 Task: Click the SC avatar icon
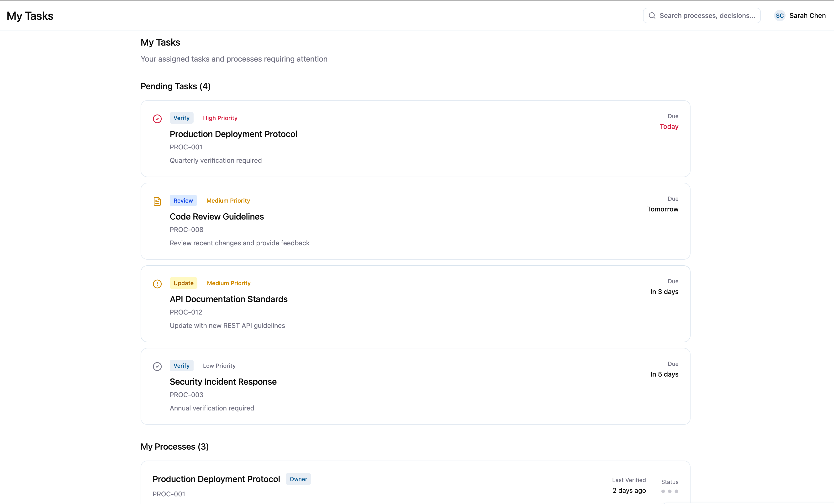780,16
